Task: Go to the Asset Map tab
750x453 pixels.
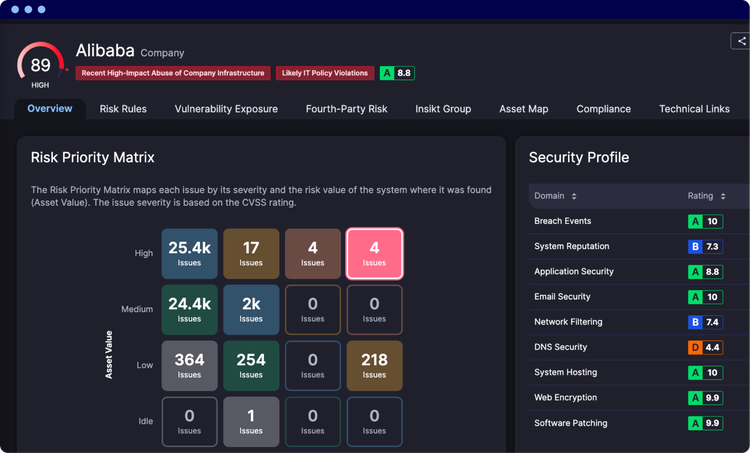Action: tap(523, 109)
